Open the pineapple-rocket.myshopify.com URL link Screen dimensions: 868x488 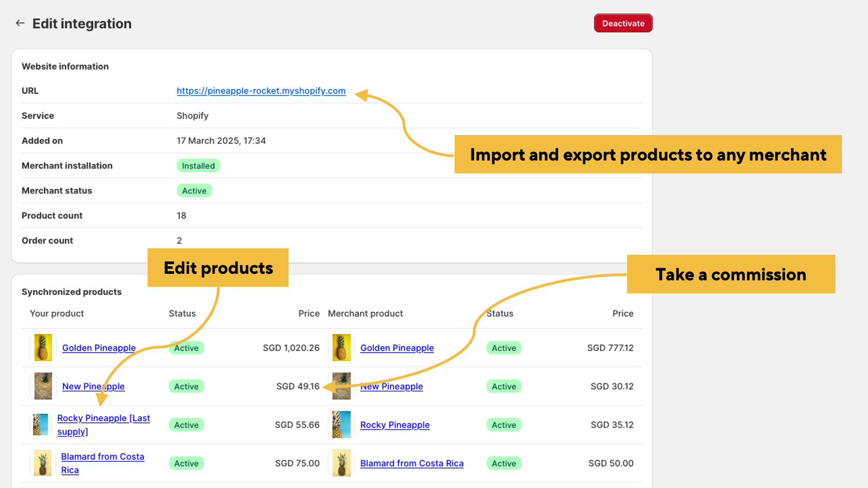261,91
